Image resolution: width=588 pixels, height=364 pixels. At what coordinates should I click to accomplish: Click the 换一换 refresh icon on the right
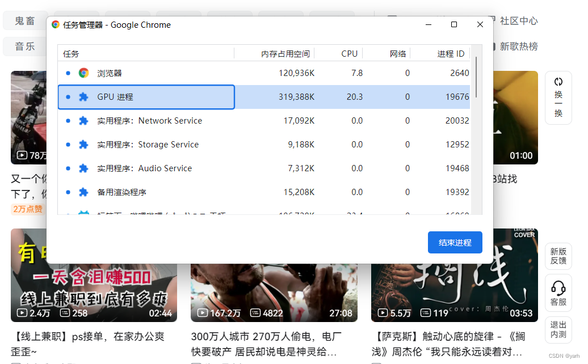(x=558, y=82)
